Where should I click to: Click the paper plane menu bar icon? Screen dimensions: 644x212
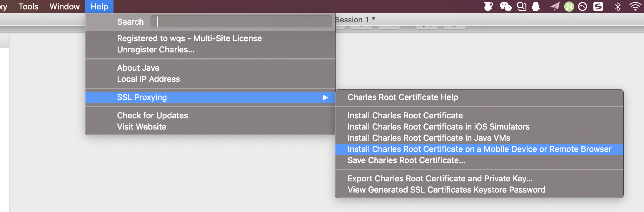coord(555,6)
